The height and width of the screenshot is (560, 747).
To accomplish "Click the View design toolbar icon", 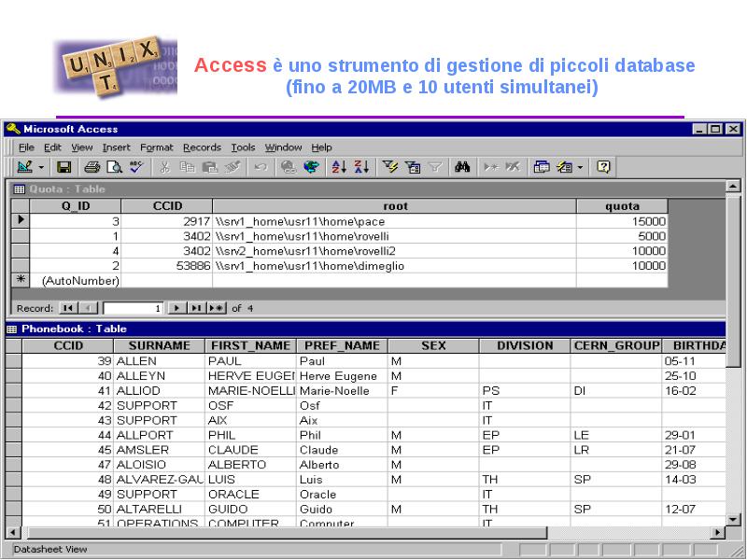I will [x=25, y=167].
